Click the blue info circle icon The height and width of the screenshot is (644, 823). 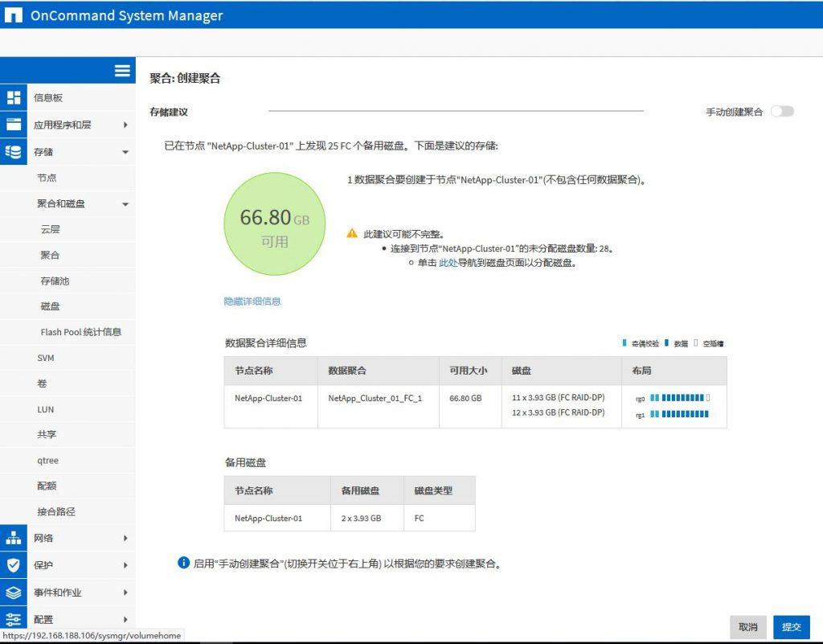(x=183, y=563)
